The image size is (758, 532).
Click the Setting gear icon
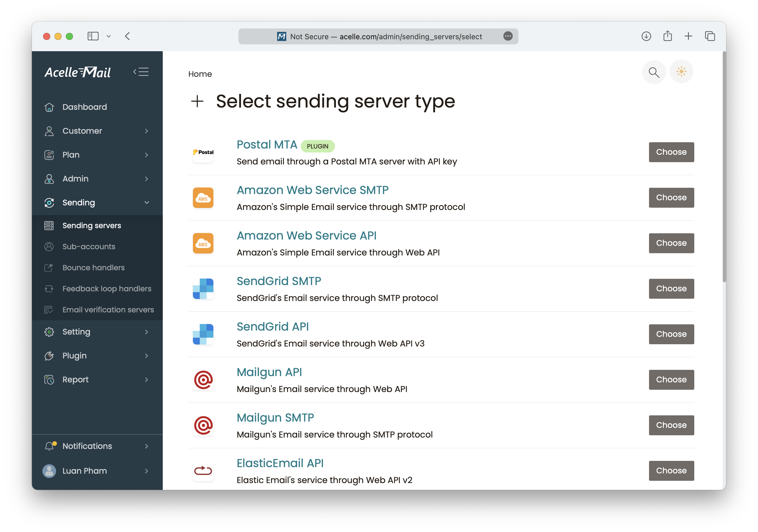tap(49, 332)
